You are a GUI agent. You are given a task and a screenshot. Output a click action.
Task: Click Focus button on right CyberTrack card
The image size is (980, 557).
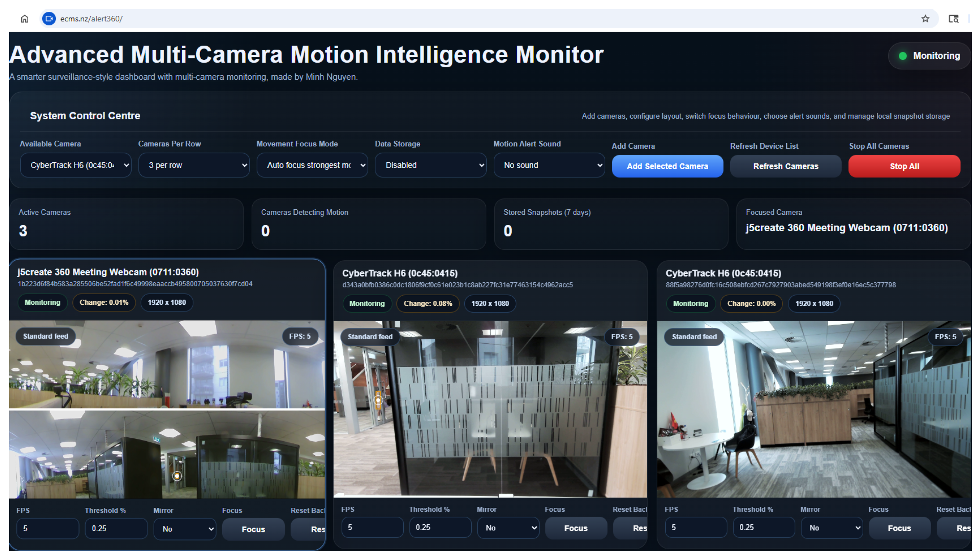[900, 528]
